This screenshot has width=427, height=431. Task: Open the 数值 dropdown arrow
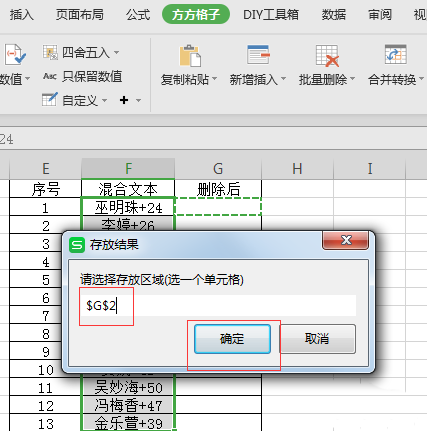[27, 79]
